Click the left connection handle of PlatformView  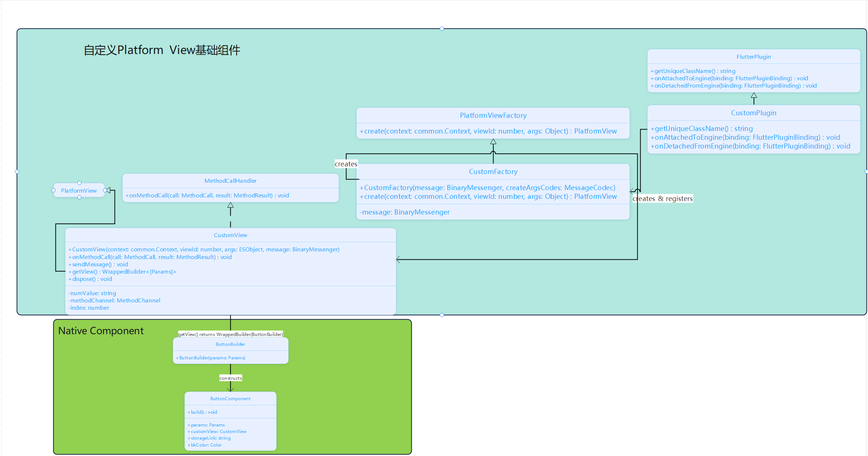click(54, 190)
